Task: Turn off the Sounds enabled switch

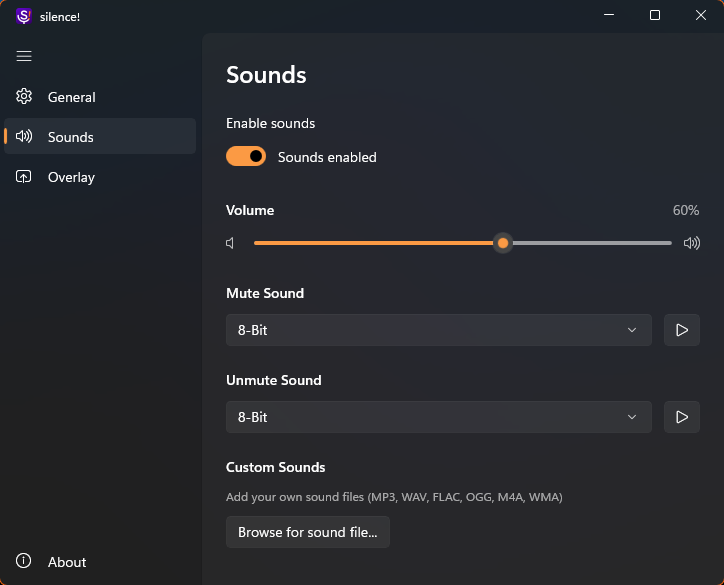Action: point(246,157)
